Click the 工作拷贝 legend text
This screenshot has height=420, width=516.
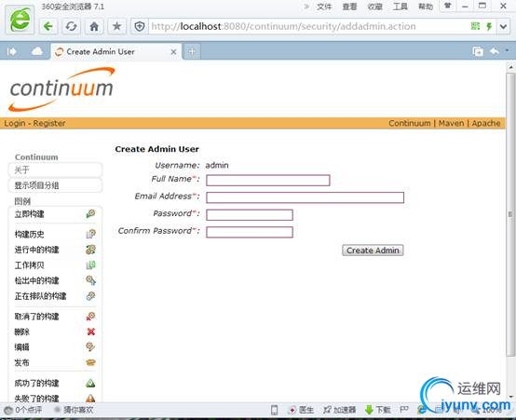click(x=29, y=265)
